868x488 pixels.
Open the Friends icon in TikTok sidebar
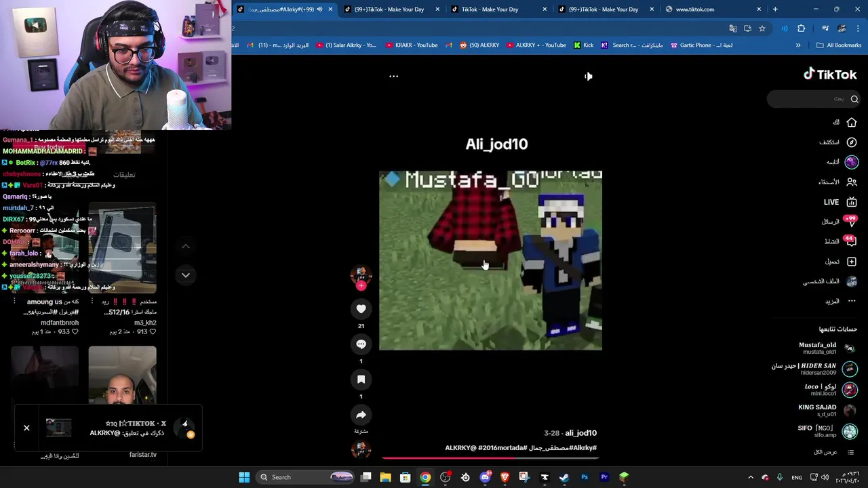point(852,182)
